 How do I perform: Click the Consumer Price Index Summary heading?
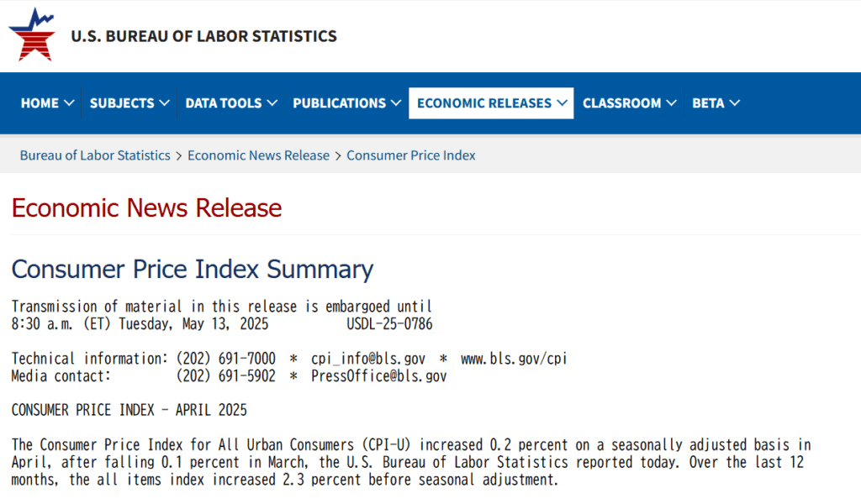(193, 270)
